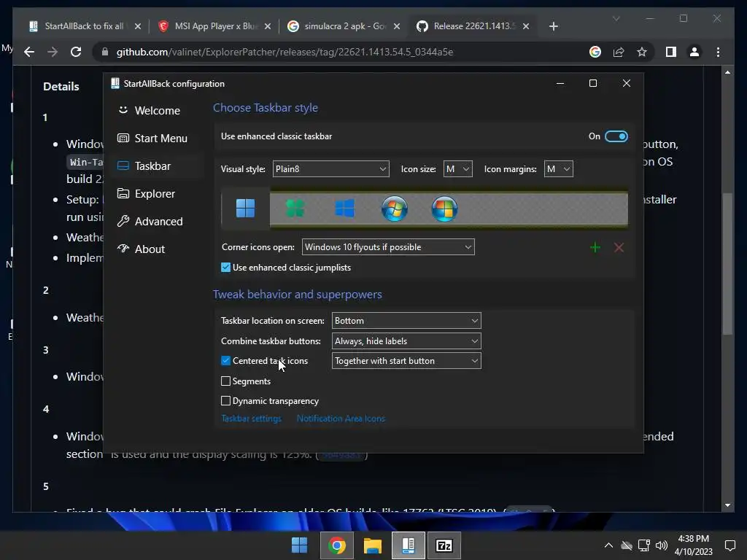Go forward in the browser
Image resolution: width=747 pixels, height=560 pixels.
tap(53, 52)
